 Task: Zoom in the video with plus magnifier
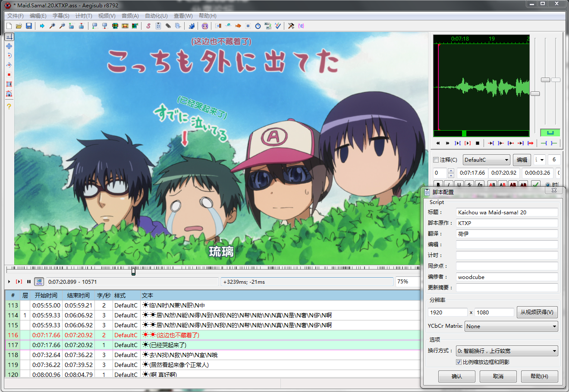52,26
